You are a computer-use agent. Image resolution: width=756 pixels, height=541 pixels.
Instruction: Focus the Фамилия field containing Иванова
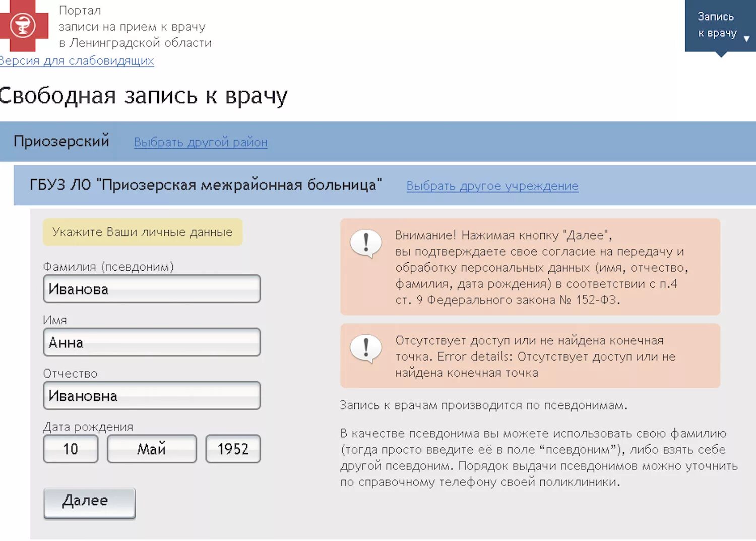coord(152,289)
